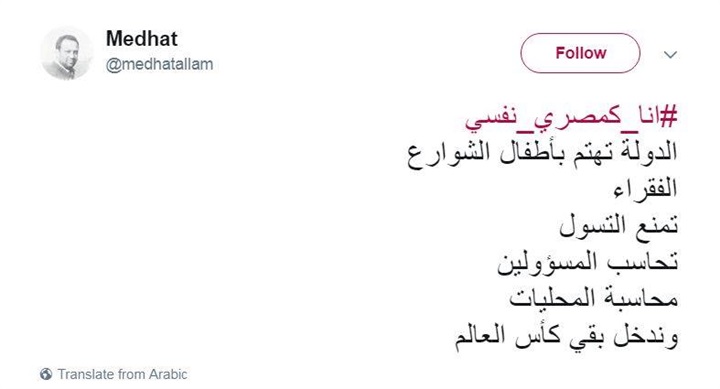The image size is (720, 389).
Task: Click the globe icon beside Translate
Action: [x=46, y=374]
